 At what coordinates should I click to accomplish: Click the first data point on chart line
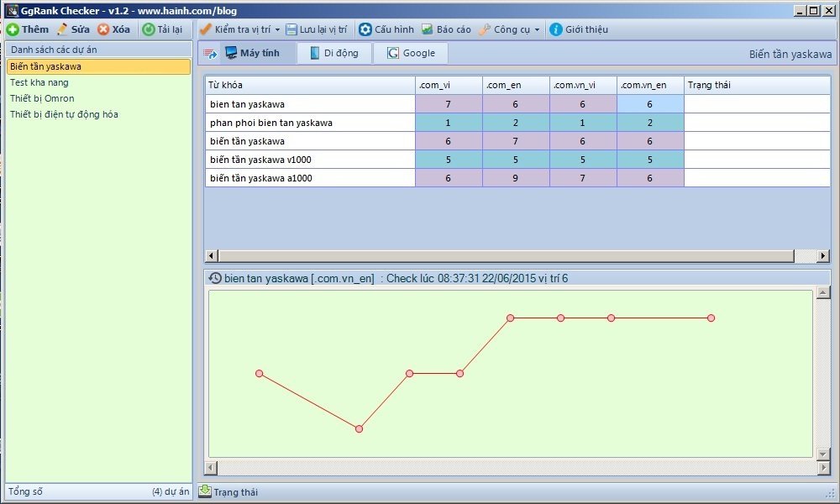pos(260,373)
